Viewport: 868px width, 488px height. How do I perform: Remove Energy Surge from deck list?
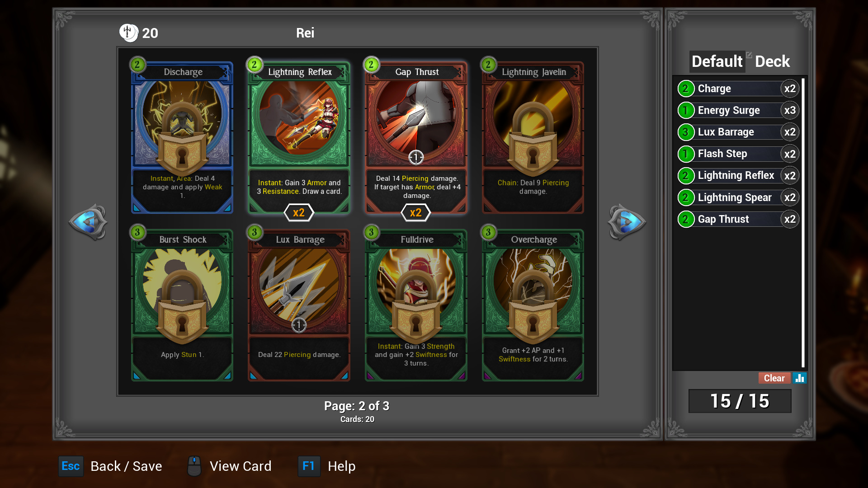click(x=738, y=110)
